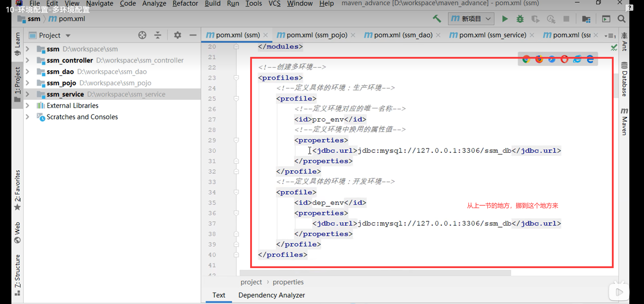644x304 pixels.
Task: Click Collapse All icon in Project panel
Action: 158,35
